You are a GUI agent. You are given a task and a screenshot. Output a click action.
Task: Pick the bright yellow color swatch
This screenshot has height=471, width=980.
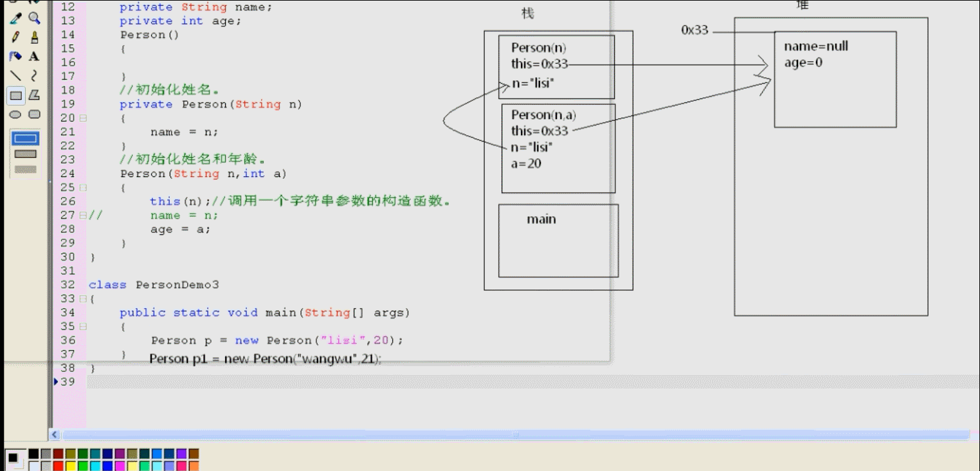pos(70,466)
